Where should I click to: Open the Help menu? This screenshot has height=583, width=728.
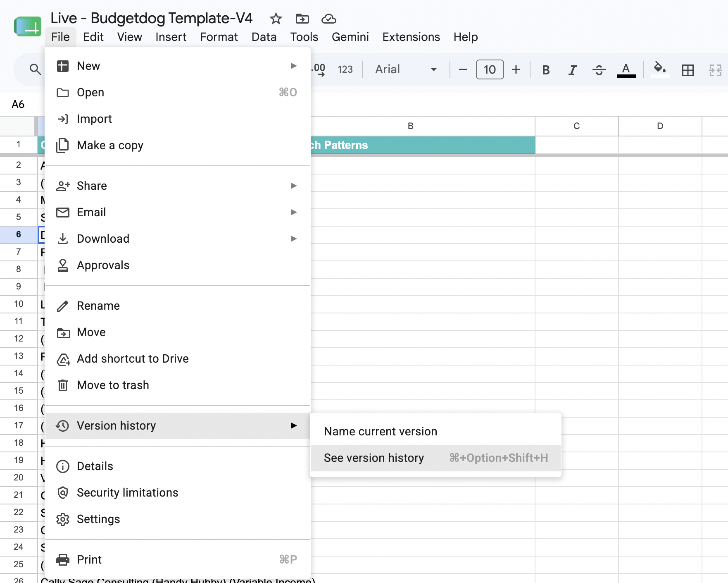point(466,37)
